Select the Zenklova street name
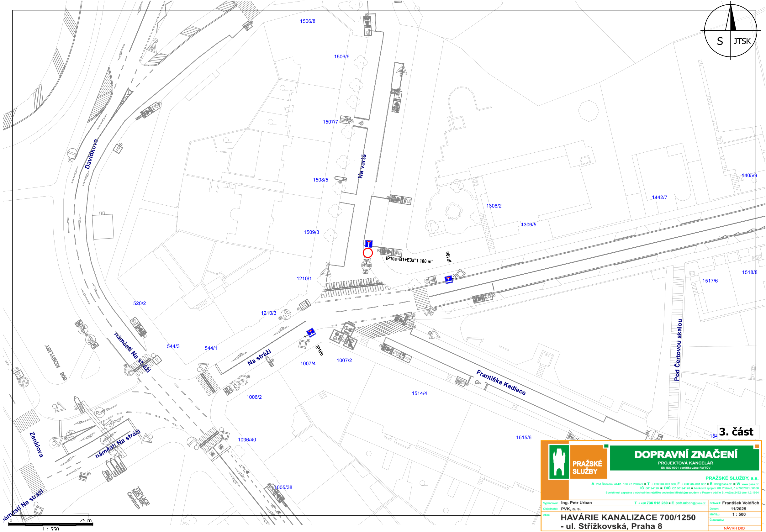The width and height of the screenshot is (766, 532). [x=36, y=445]
